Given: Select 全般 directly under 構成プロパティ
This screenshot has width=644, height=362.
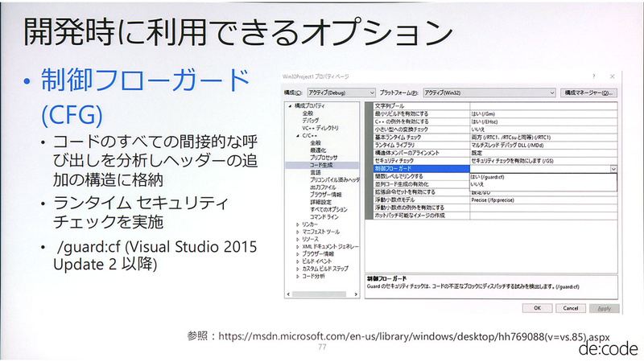Looking at the screenshot, I should pyautogui.click(x=308, y=113).
